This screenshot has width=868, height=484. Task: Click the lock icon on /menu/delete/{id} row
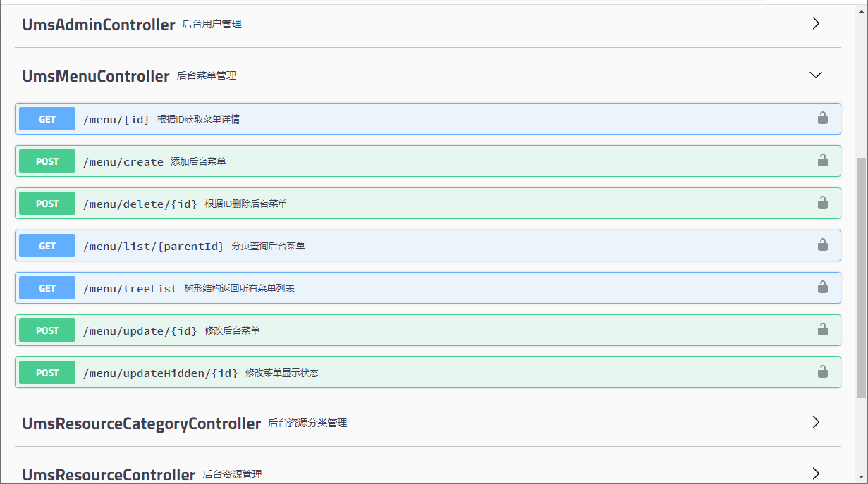[x=822, y=203]
